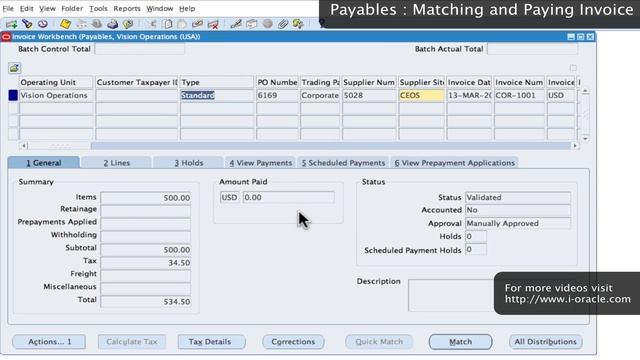Open the View menu
Image resolution: width=640 pixels, height=360 pixels.
point(47,9)
